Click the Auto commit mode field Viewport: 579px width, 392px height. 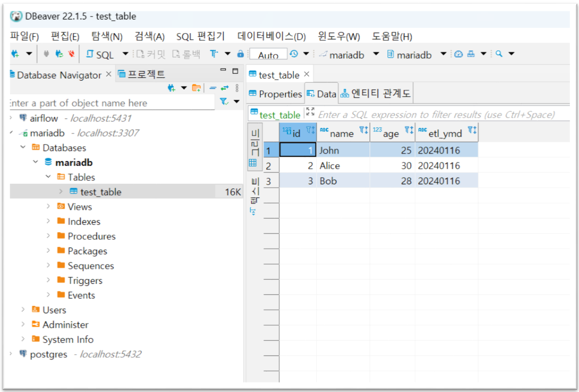268,55
